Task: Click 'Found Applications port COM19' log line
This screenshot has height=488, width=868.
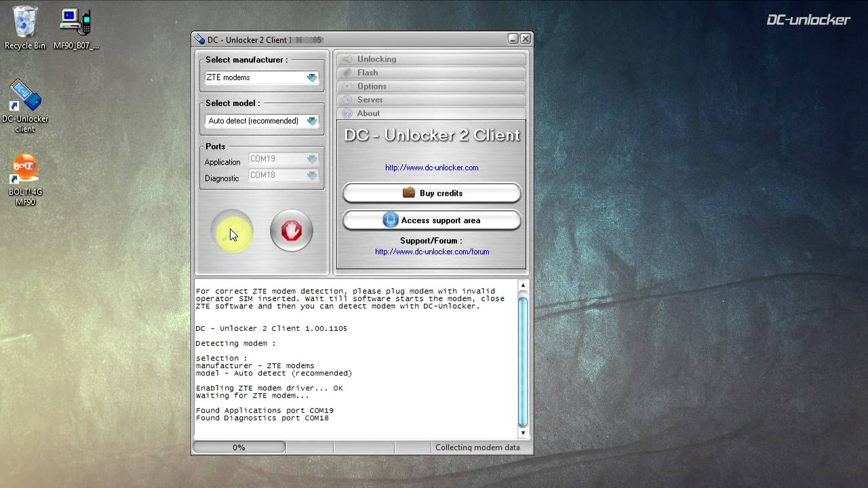Action: (264, 411)
